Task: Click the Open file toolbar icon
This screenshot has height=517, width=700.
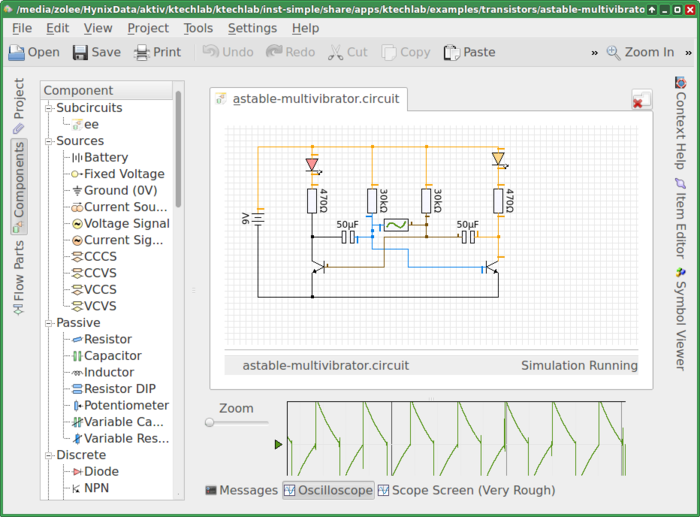Action: tap(18, 52)
